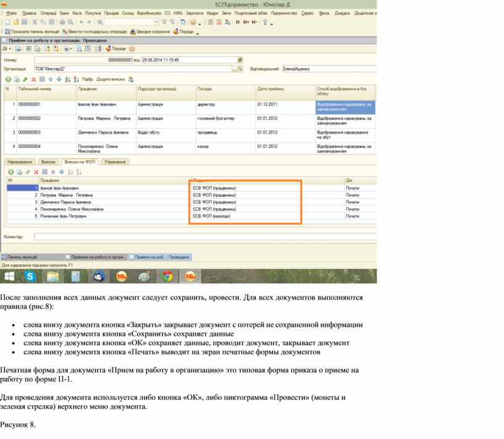Switch to Прийоми на роботу в орган... window tab

[95, 257]
